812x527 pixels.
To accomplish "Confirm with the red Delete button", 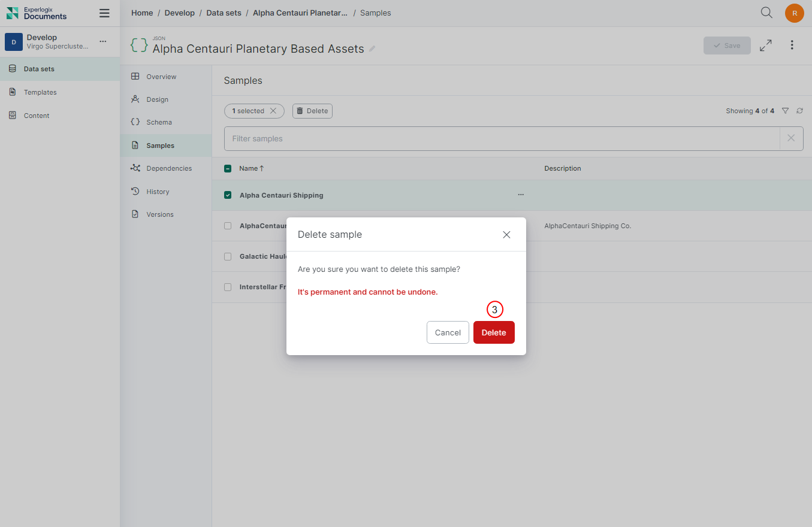I will [493, 332].
